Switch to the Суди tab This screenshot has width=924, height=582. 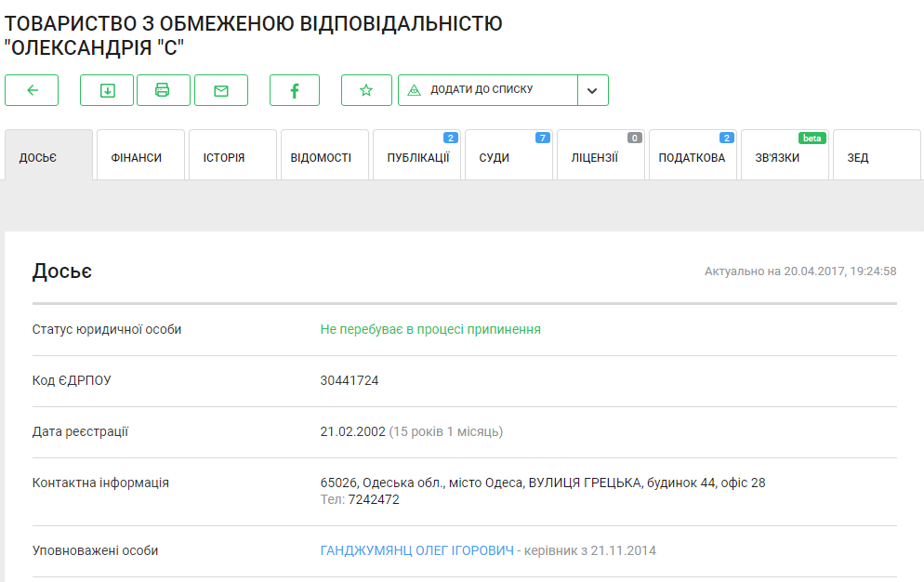coord(495,157)
